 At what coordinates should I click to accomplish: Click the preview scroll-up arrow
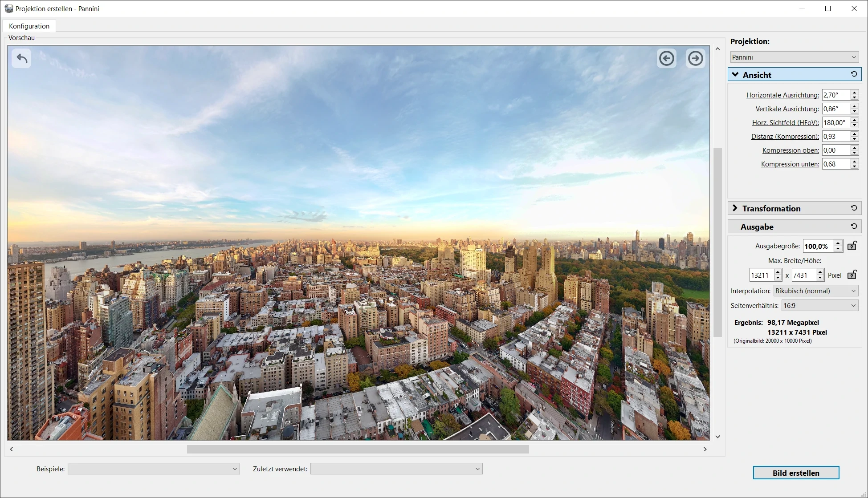click(717, 49)
